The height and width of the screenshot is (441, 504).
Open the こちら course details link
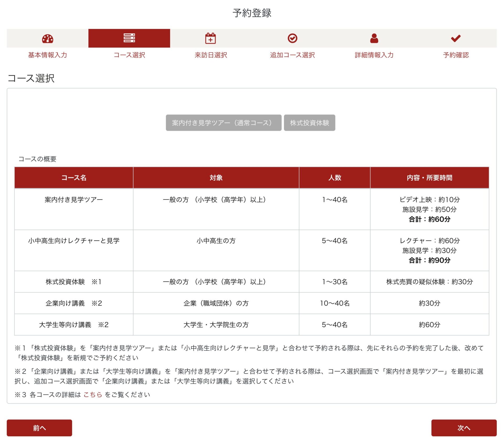92,395
